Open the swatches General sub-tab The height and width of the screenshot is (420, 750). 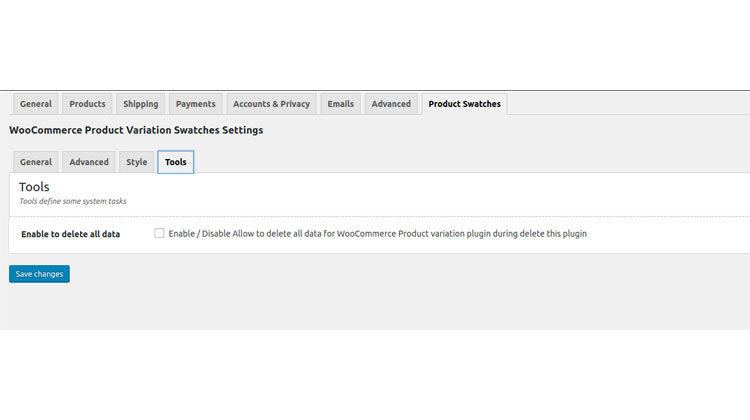point(36,162)
